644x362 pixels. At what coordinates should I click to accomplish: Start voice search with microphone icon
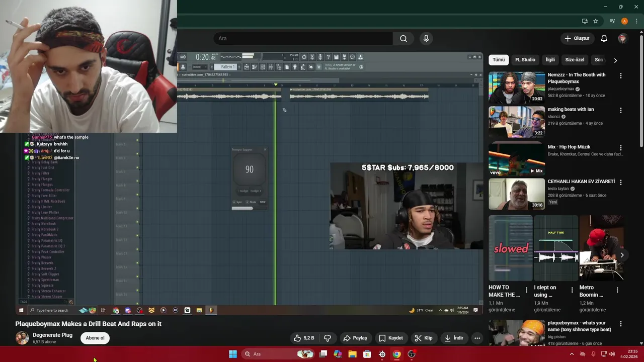pyautogui.click(x=426, y=39)
